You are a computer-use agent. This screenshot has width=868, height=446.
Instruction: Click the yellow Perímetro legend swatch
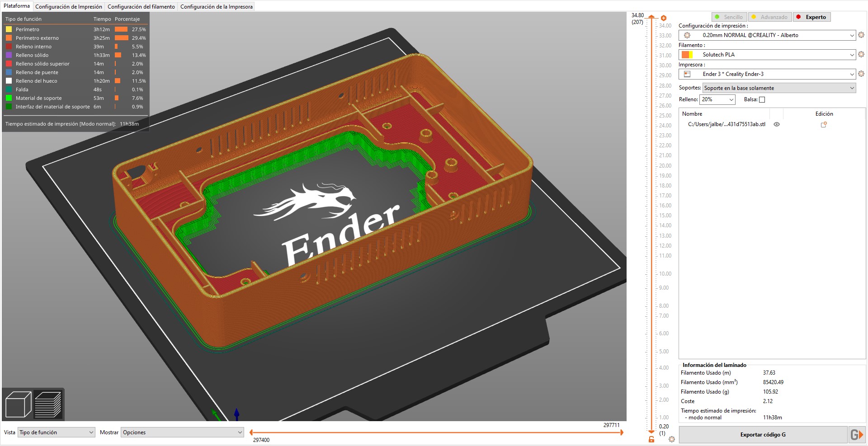9,29
